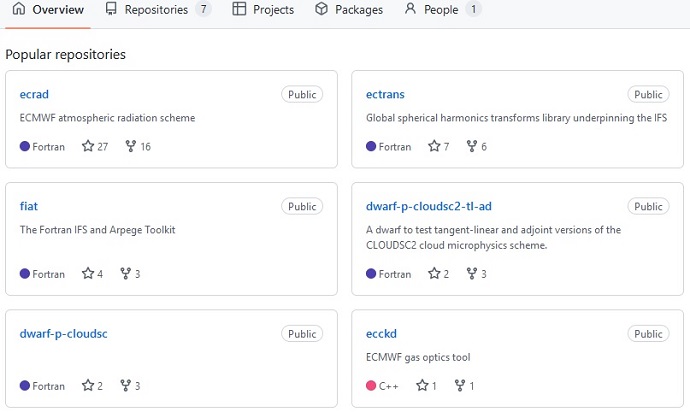Go to the Packages tab

[349, 10]
